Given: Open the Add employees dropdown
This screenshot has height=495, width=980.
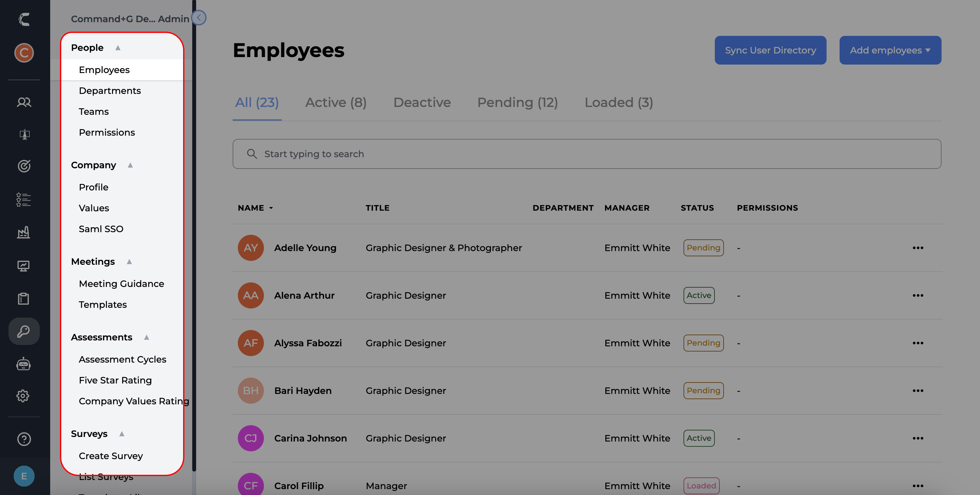Looking at the screenshot, I should 890,50.
